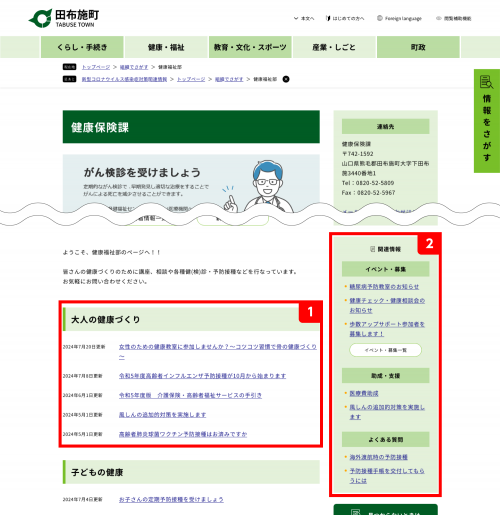The width and height of the screenshot is (500, 515).
Task: Open the 健康・福祉 navigation menu
Action: pyautogui.click(x=166, y=47)
